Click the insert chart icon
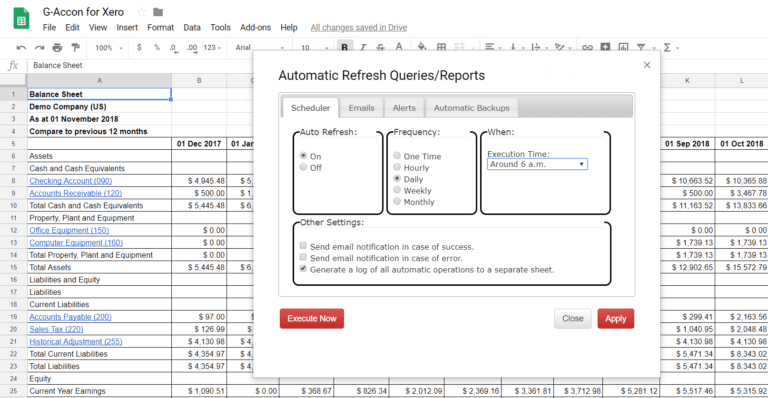Image resolution: width=768 pixels, height=398 pixels. 623,47
